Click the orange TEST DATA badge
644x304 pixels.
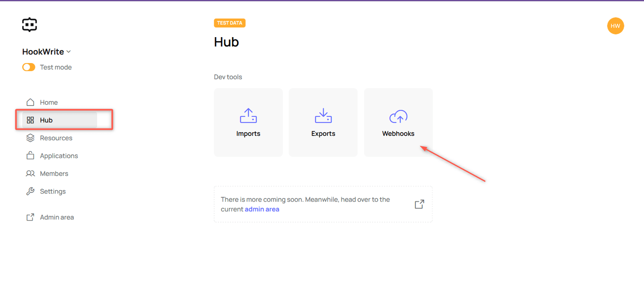[x=229, y=22]
